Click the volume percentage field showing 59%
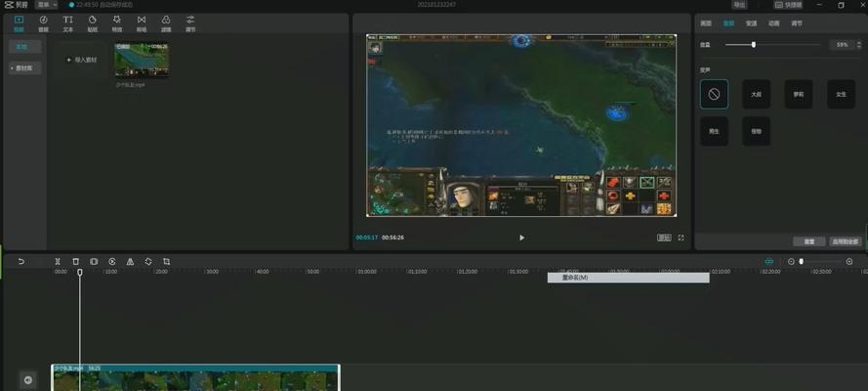Viewport: 868px width, 391px height. [x=841, y=44]
